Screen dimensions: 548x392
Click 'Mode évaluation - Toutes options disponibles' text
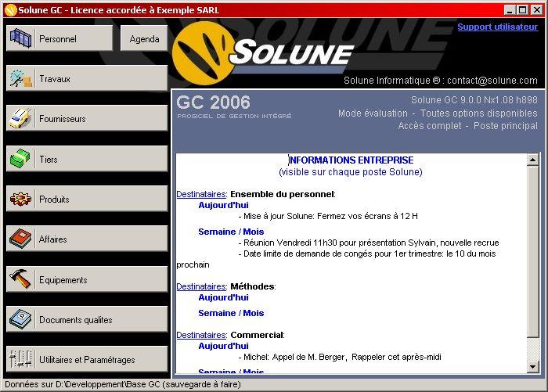pyautogui.click(x=438, y=113)
